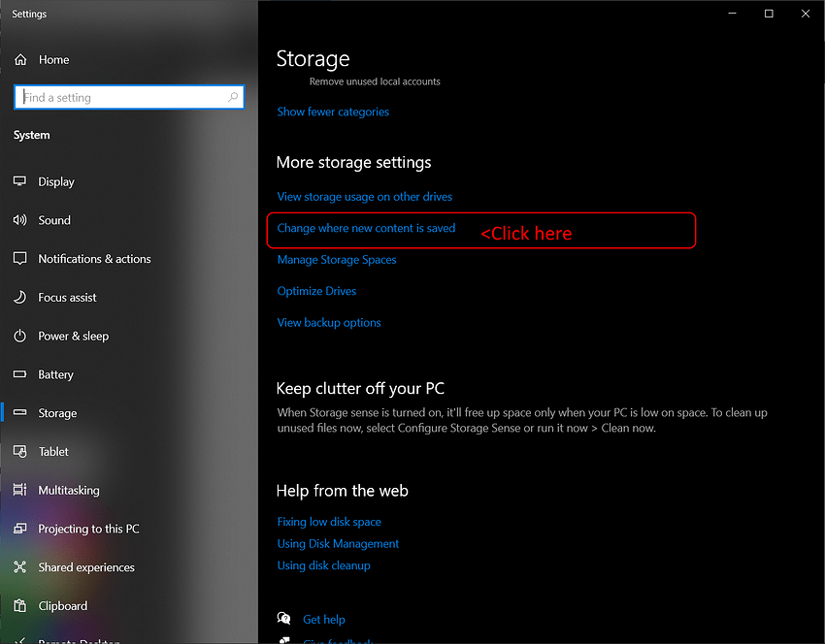Open Projecting to this PC
This screenshot has height=644, width=825.
88,529
